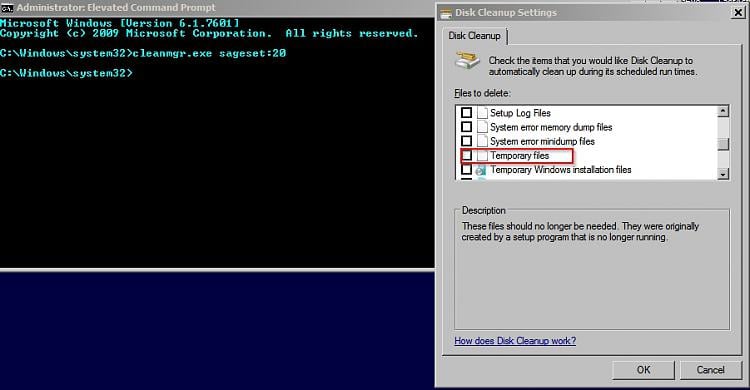Select the System error minidump files icon
Image resolution: width=750 pixels, height=390 pixels.
[482, 141]
